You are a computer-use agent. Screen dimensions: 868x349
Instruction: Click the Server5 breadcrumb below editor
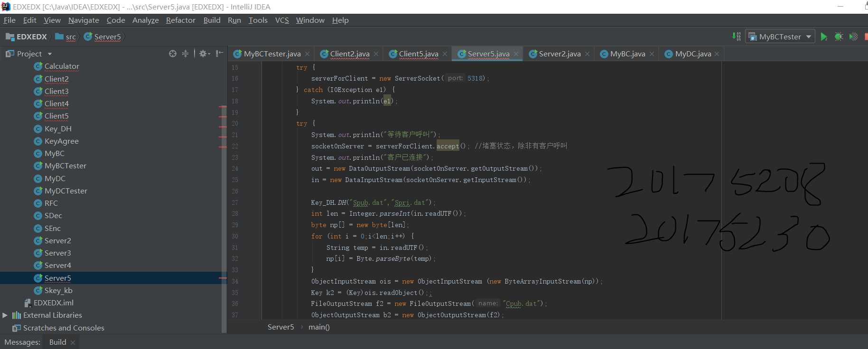[281, 327]
